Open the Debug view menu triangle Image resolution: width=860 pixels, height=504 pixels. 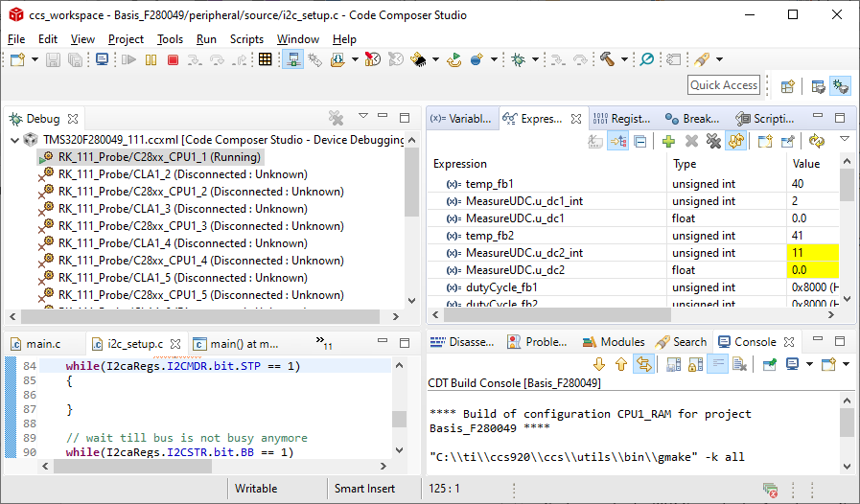pos(363,116)
